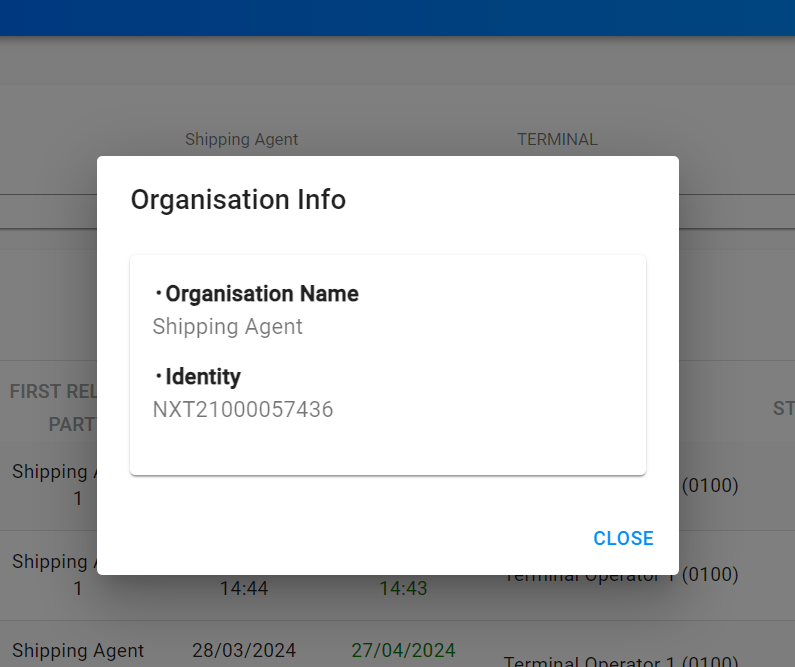Image resolution: width=795 pixels, height=667 pixels.
Task: Click the green 27/04/2024 date cell
Action: tap(403, 651)
